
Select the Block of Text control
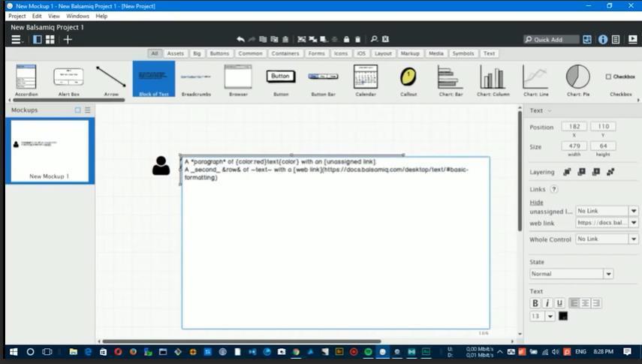point(153,79)
